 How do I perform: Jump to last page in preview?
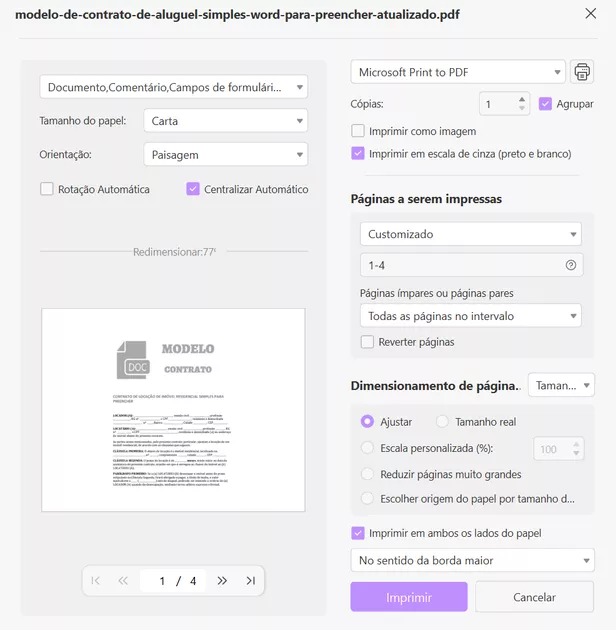pyautogui.click(x=250, y=580)
